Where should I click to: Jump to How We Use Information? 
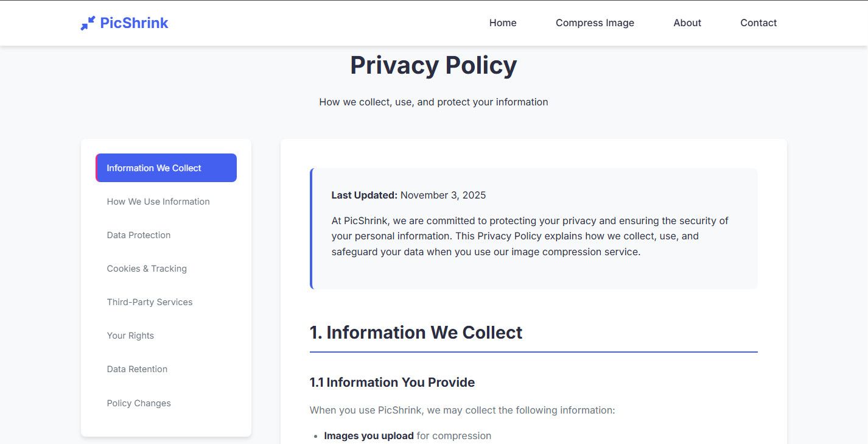point(158,202)
